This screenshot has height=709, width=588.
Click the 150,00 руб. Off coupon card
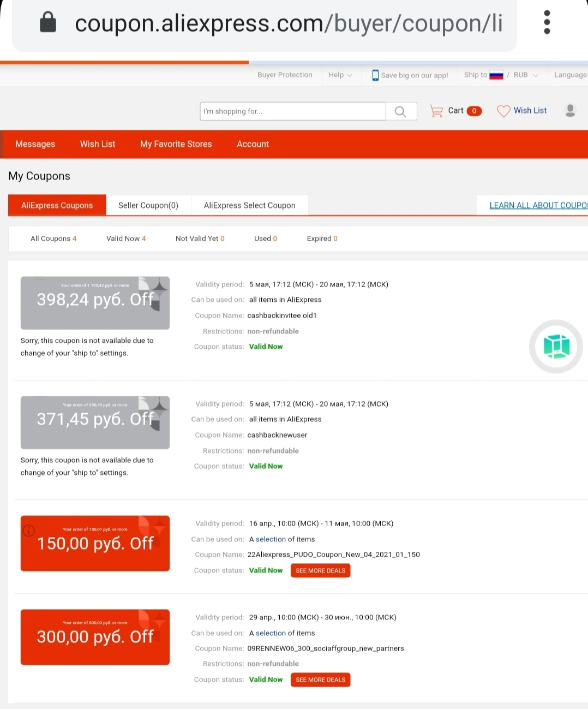95,543
